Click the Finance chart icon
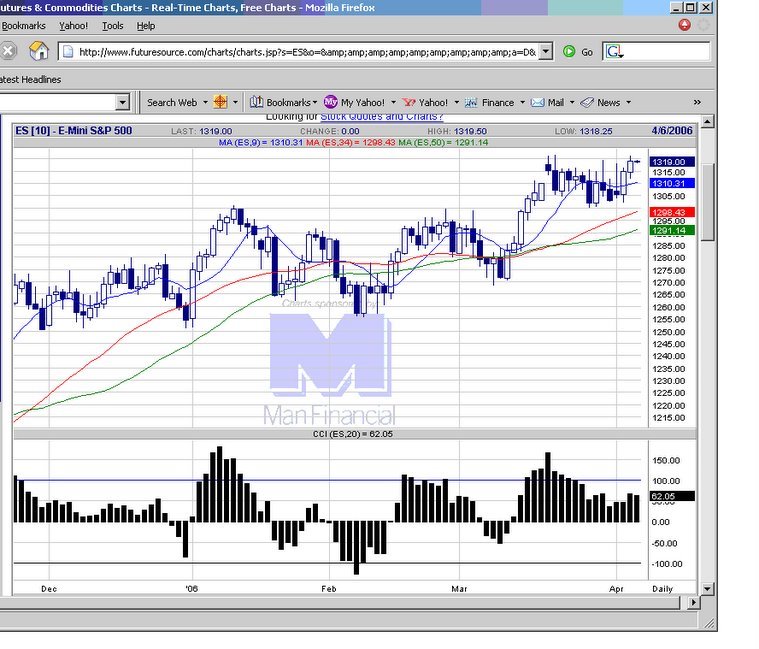The height and width of the screenshot is (649, 759). coord(471,103)
